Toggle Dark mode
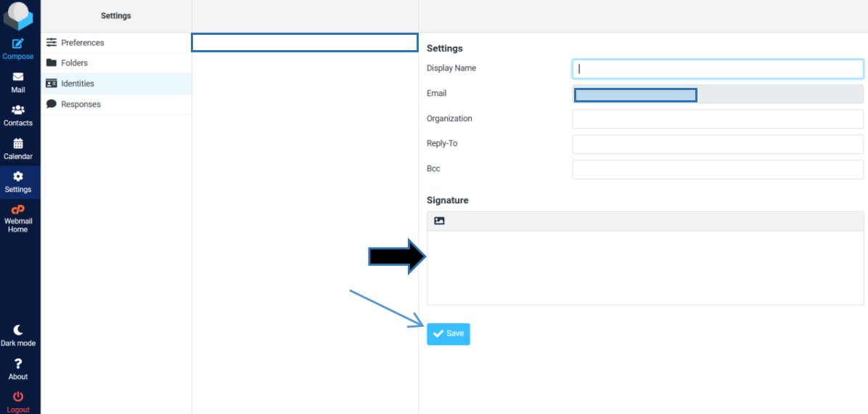The image size is (868, 414). click(17, 336)
